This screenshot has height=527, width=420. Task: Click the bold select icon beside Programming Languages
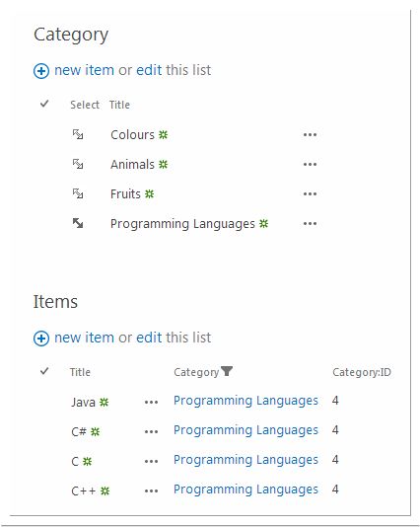78,223
